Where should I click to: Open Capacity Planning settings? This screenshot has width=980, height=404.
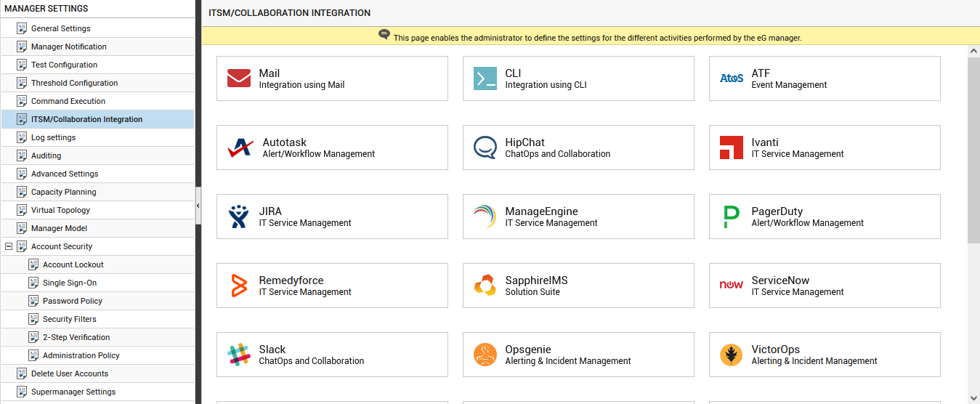click(x=64, y=192)
